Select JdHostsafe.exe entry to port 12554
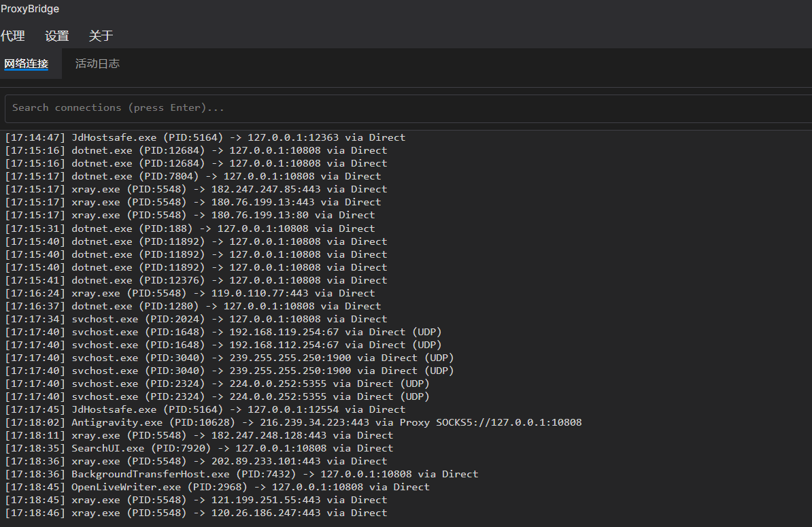 205,409
